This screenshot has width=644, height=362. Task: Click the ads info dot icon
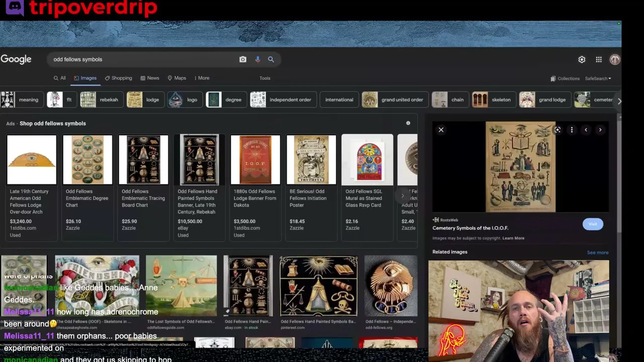point(408,123)
